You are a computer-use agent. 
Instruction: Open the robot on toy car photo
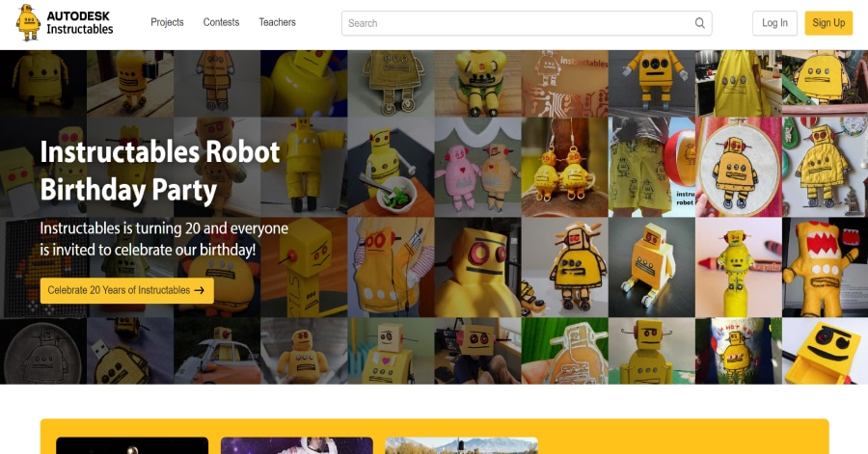point(217,351)
